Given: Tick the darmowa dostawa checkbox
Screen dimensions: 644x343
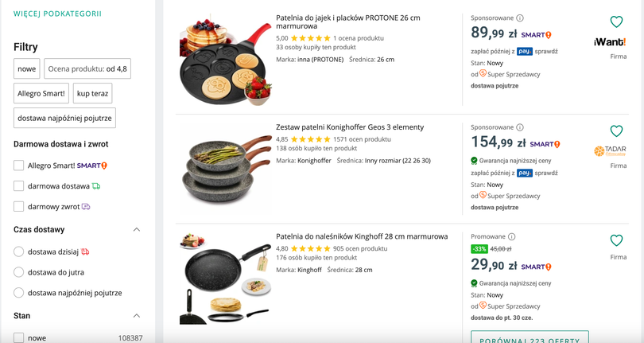Looking at the screenshot, I should pyautogui.click(x=18, y=186).
